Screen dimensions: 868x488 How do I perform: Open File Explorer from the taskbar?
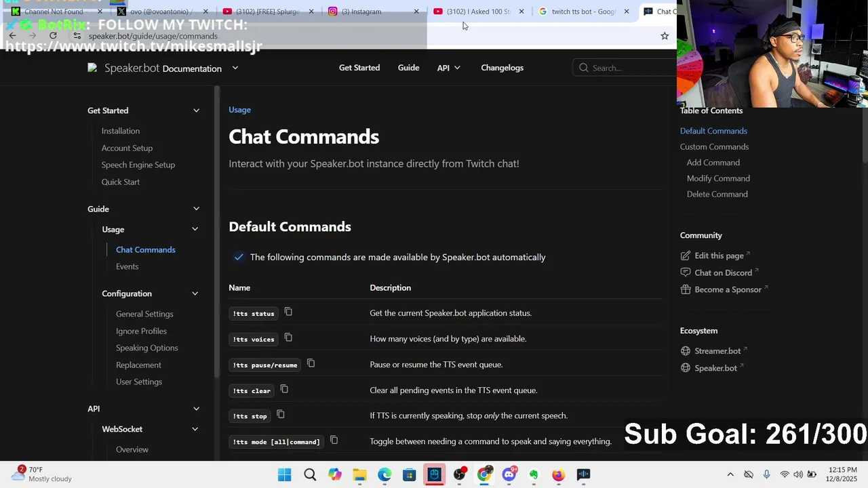(x=359, y=474)
